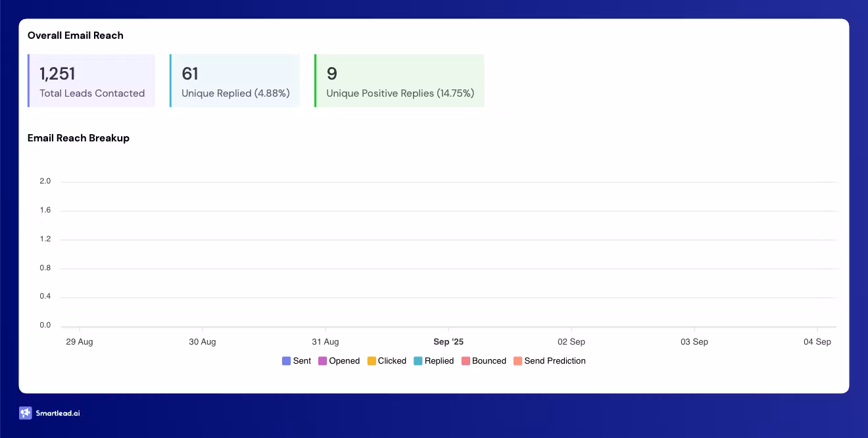Toggle the Replied series legend swatch
The image size is (868, 438).
click(418, 361)
